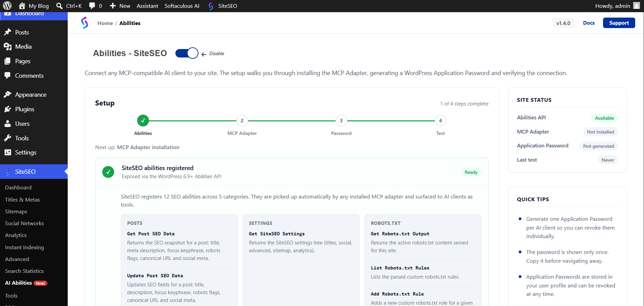Click the Not generated badge

[598, 146]
